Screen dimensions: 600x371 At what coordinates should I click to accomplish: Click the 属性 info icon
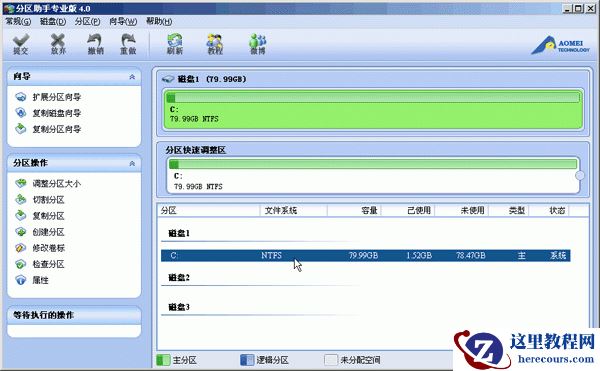(21, 280)
